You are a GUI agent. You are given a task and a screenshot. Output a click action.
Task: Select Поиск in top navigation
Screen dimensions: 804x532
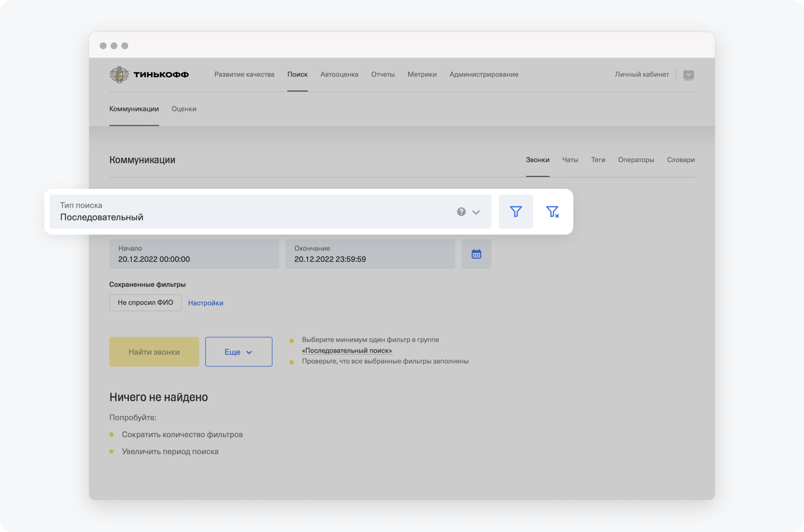(x=297, y=74)
